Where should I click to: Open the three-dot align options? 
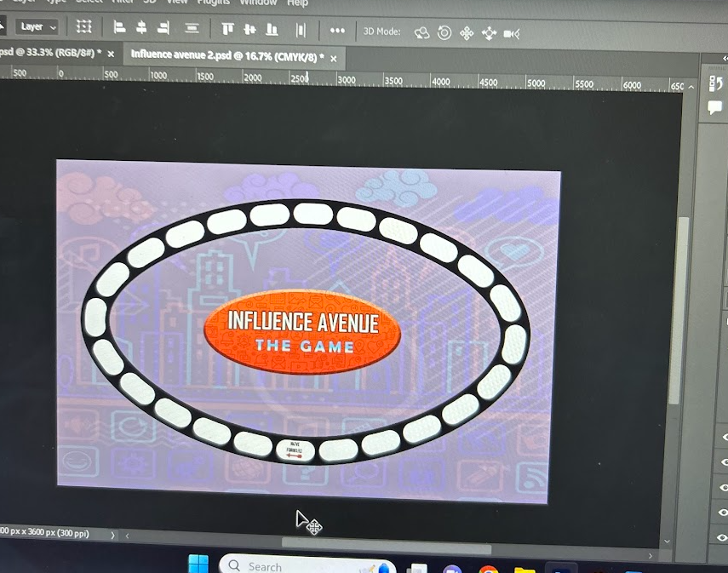[x=337, y=31]
